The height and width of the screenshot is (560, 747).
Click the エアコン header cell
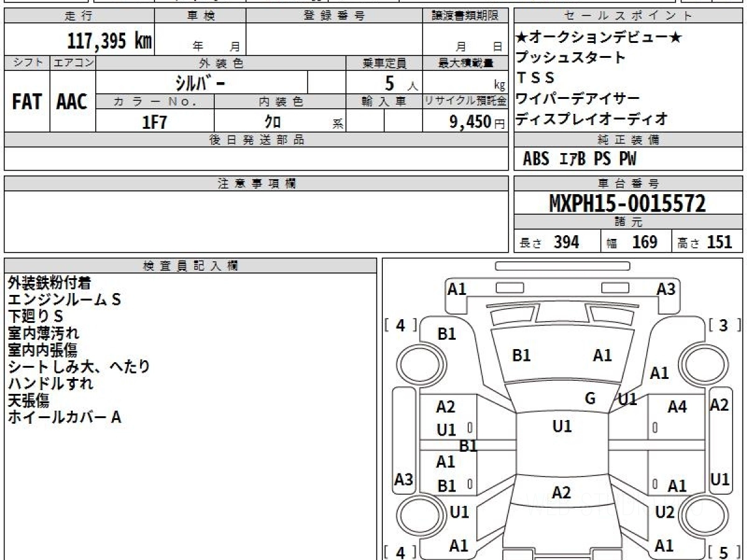(x=73, y=63)
